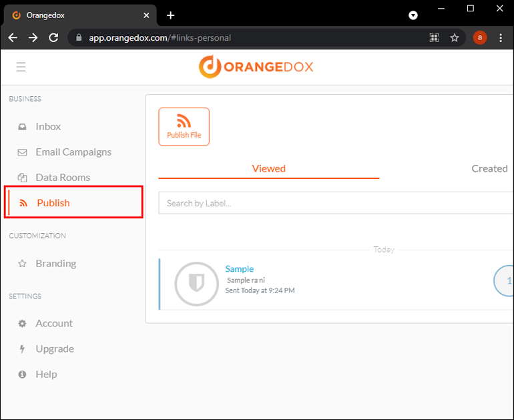Go back in the browser
This screenshot has height=420, width=514.
13,37
